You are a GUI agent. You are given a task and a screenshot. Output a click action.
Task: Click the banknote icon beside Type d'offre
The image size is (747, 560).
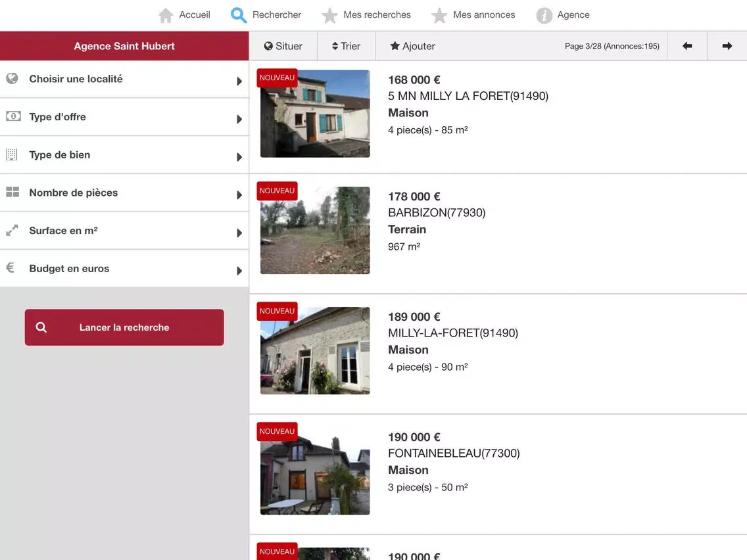13,116
